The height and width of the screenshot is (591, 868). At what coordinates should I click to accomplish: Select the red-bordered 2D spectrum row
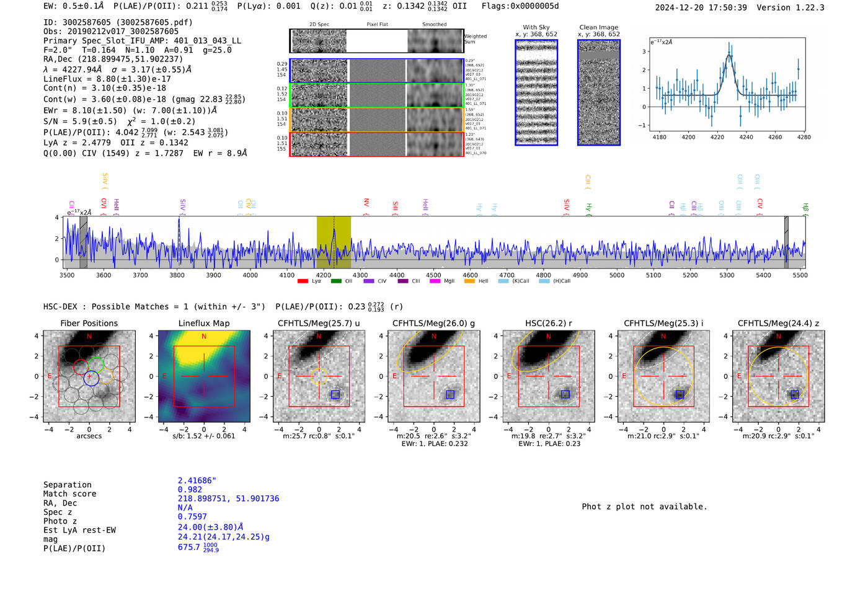pyautogui.click(x=376, y=144)
